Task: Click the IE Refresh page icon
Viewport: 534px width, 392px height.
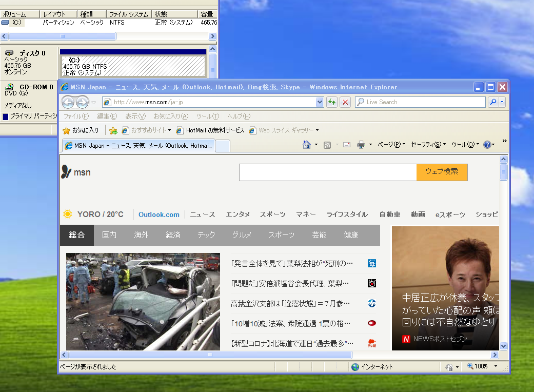Action: pos(332,102)
